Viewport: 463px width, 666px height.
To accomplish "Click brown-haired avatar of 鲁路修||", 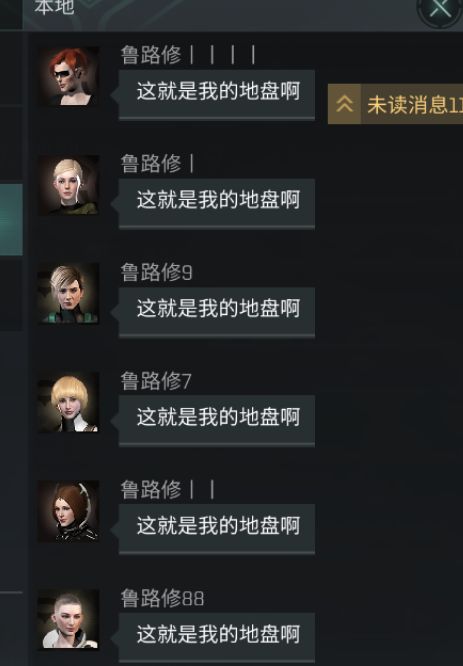I will (x=68, y=511).
